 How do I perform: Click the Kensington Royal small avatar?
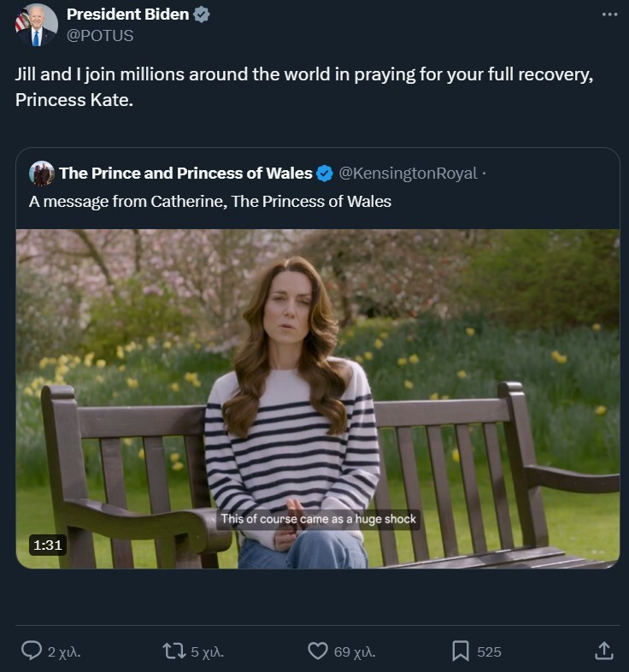[x=42, y=174]
